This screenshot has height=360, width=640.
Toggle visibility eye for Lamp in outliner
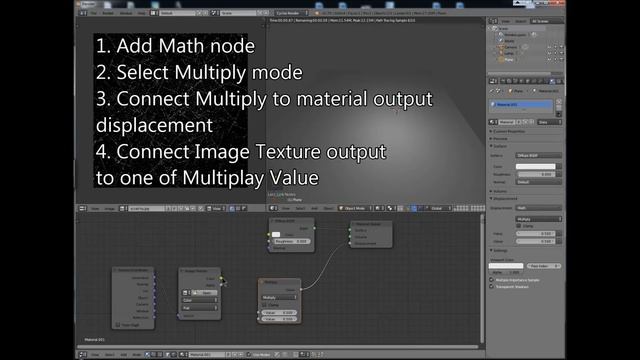tap(549, 53)
